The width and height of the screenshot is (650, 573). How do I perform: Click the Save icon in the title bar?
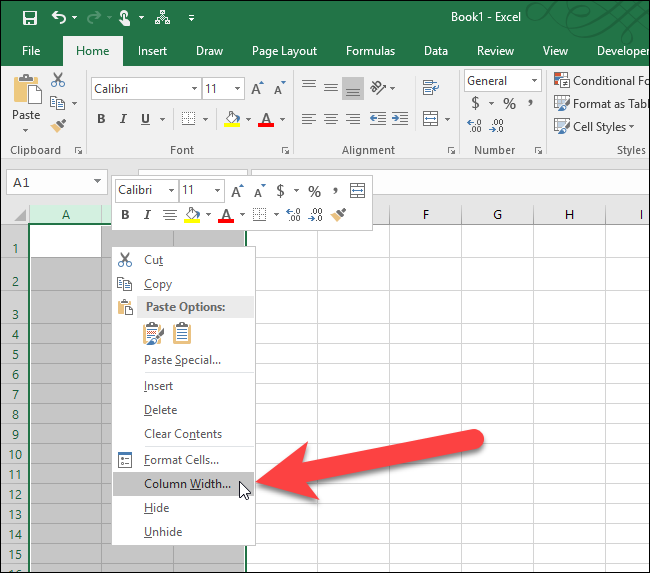click(29, 17)
